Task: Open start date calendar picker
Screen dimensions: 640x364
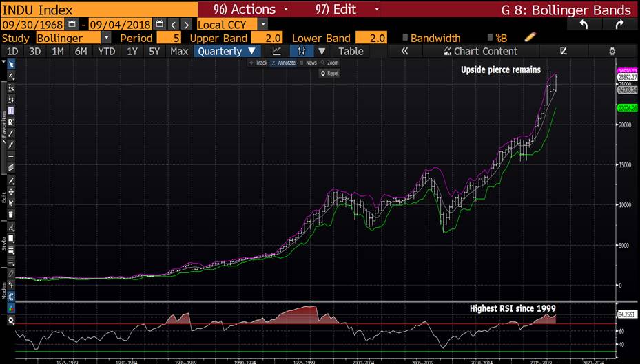Action: pyautogui.click(x=72, y=24)
